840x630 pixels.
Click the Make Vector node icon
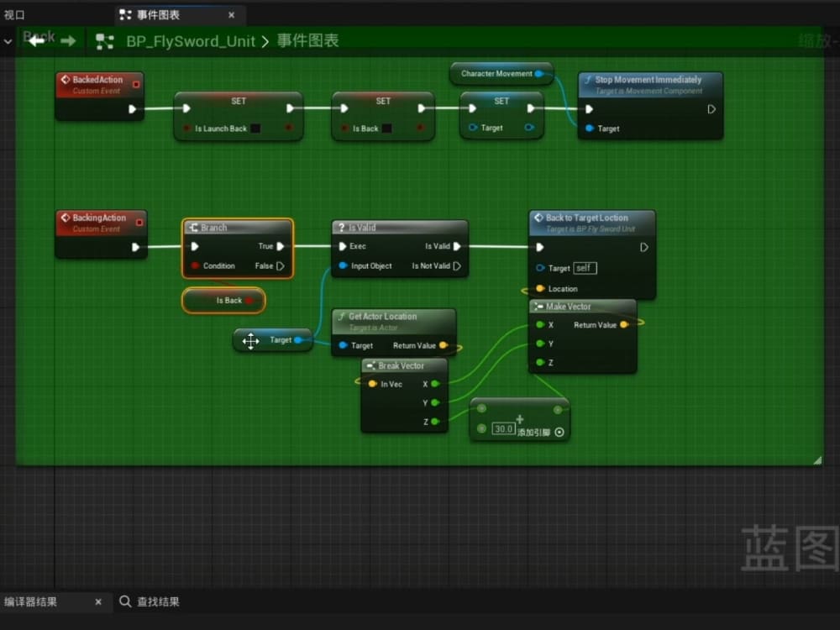pyautogui.click(x=538, y=307)
